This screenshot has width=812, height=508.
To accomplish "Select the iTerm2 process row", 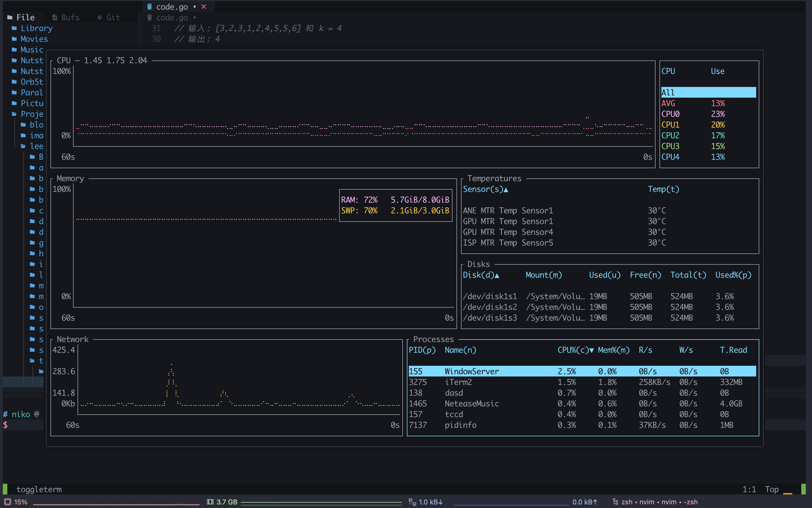I will [x=582, y=382].
